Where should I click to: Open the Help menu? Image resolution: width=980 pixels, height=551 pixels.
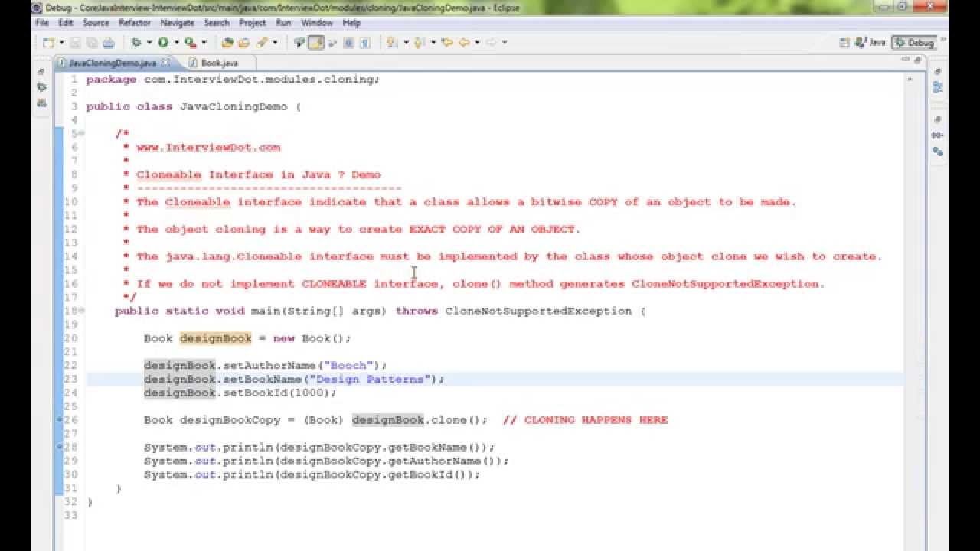click(x=351, y=23)
